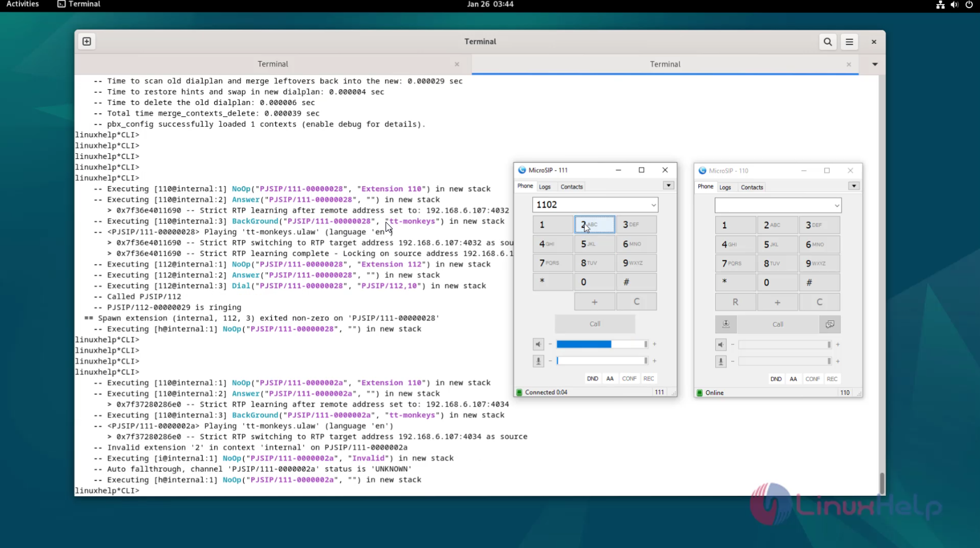The height and width of the screenshot is (548, 980).
Task: Toggle REC in MicroSIP 111
Action: 648,378
